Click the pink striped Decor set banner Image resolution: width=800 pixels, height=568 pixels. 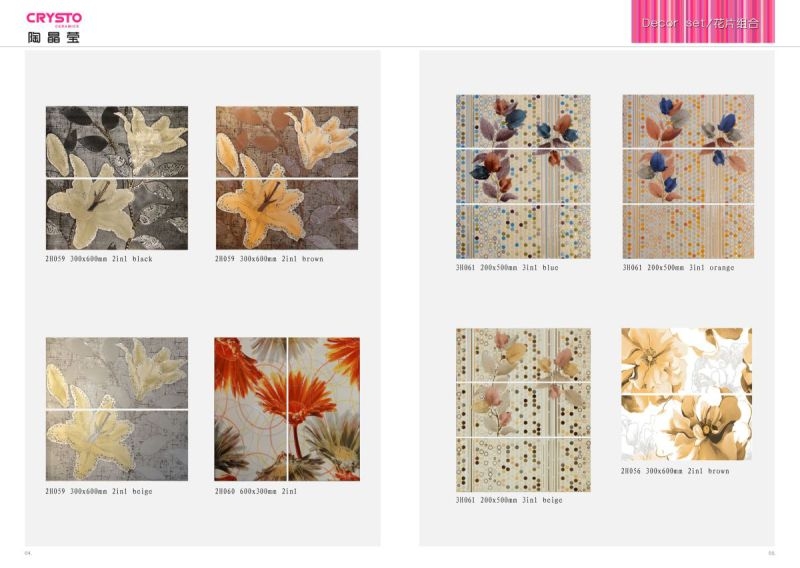pos(703,21)
